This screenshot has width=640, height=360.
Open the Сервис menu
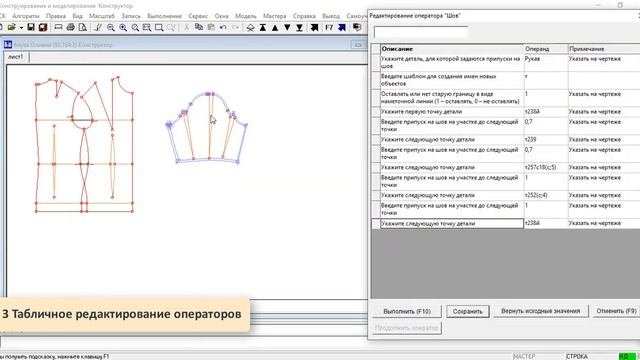tap(198, 16)
